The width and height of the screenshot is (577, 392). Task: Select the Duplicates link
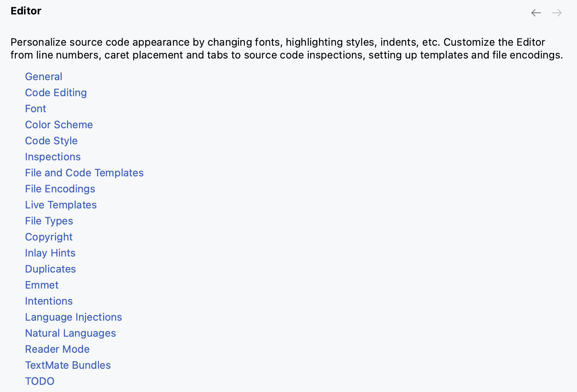click(50, 269)
